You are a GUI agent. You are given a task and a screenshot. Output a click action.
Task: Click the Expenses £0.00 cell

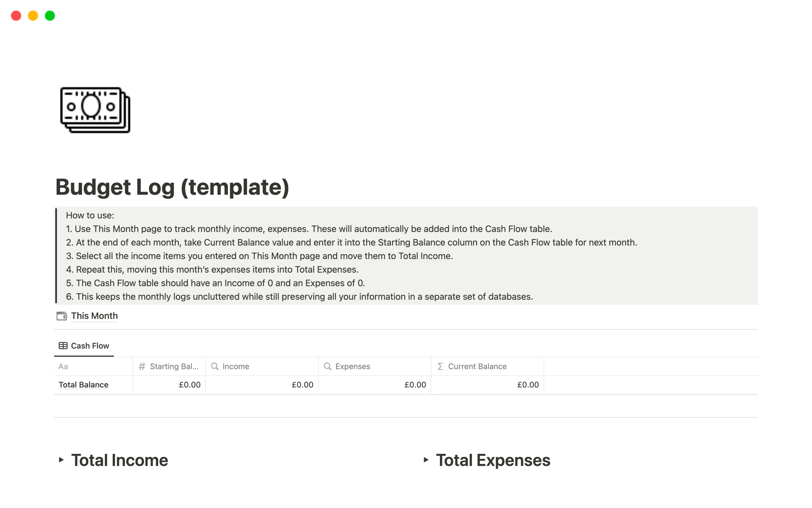(x=375, y=385)
